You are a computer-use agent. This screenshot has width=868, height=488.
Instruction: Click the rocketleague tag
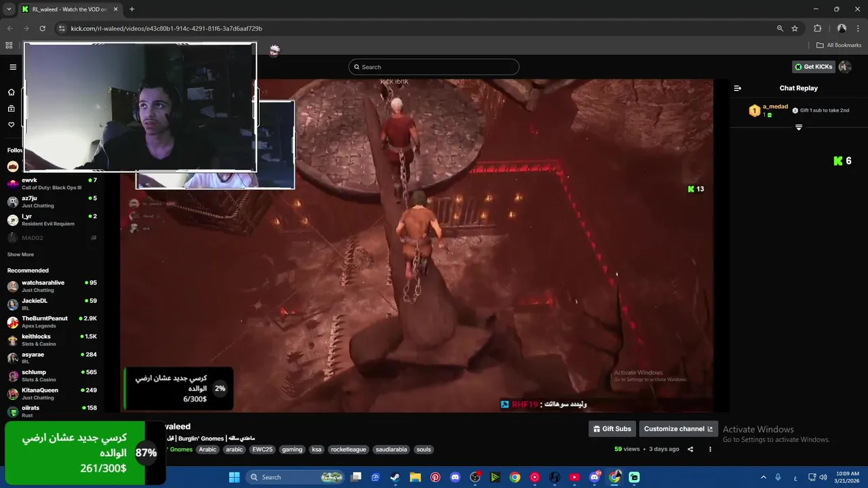point(349,449)
